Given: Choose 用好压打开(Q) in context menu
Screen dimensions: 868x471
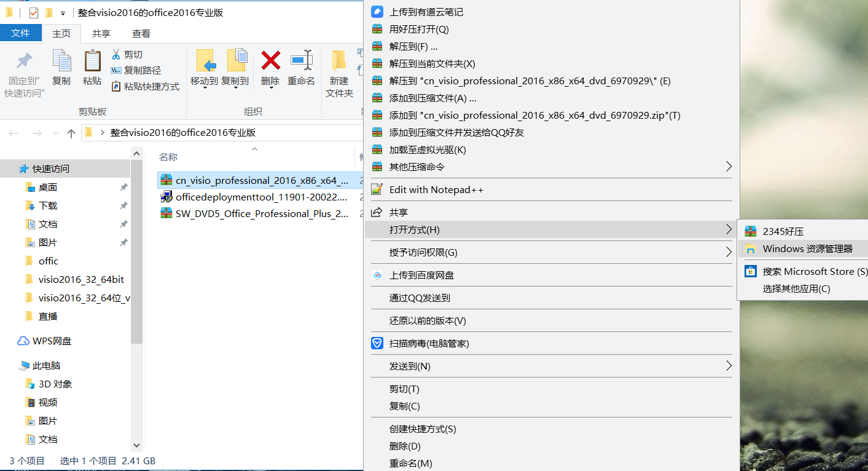Looking at the screenshot, I should coord(551,29).
